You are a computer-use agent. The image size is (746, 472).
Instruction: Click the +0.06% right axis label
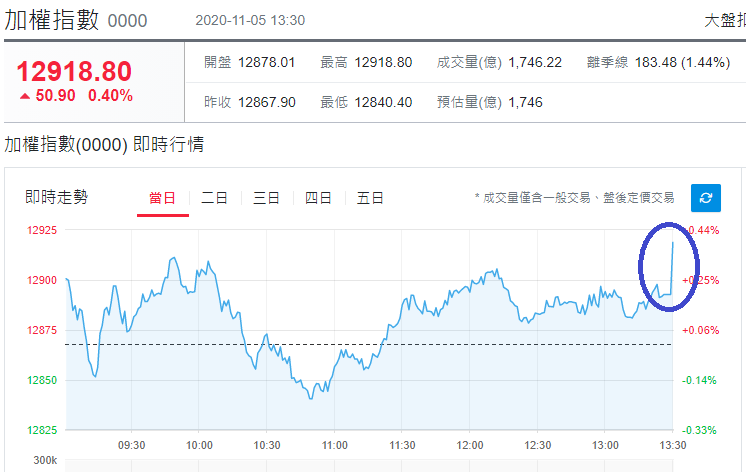click(x=700, y=330)
